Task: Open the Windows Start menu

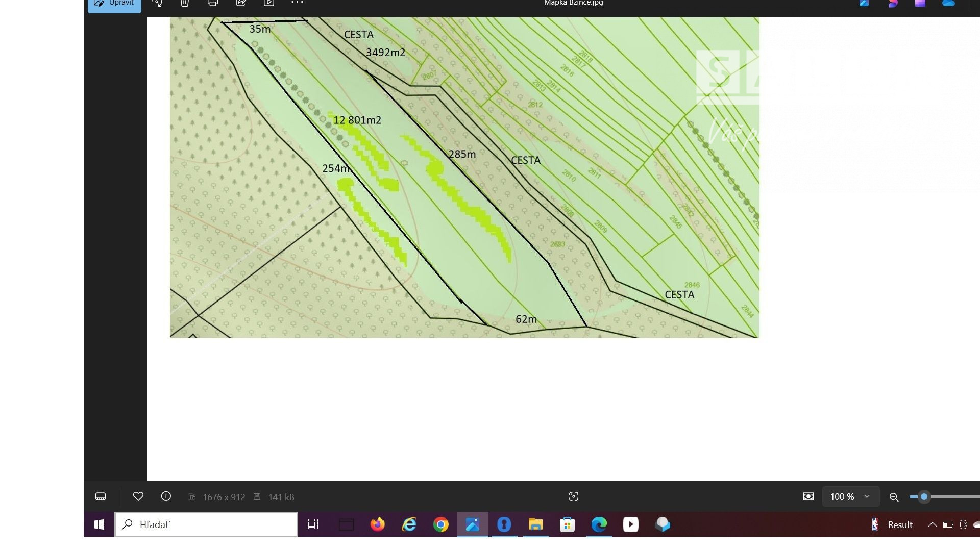Action: point(99,524)
